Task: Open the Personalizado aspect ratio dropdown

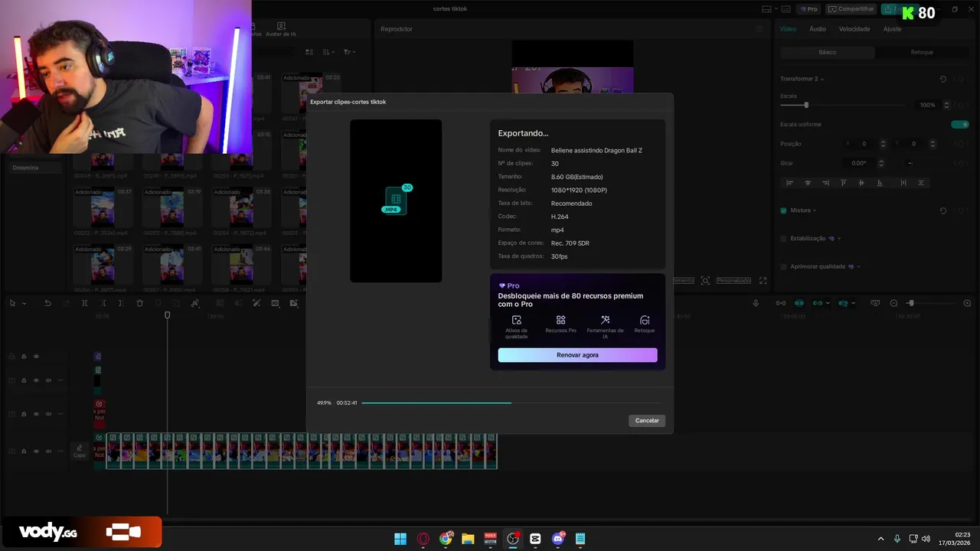Action: 733,281
